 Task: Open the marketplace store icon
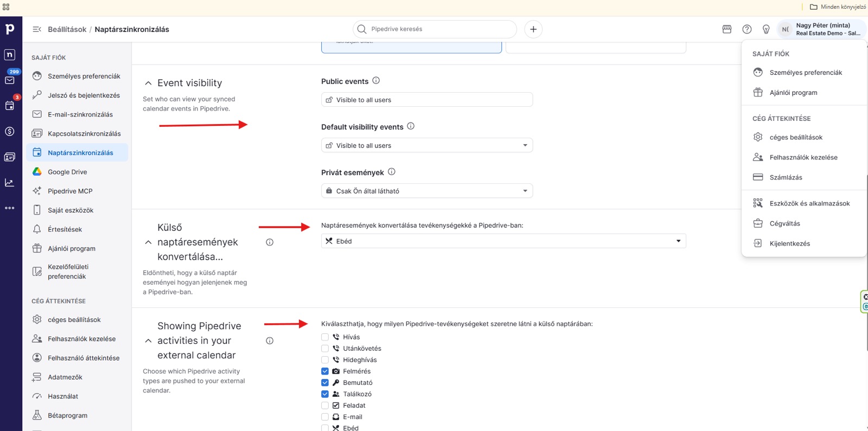pos(727,29)
